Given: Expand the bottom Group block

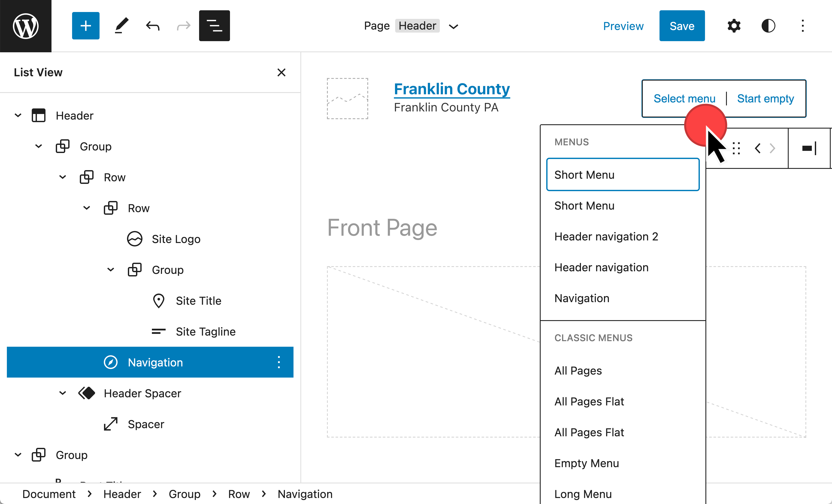Looking at the screenshot, I should point(18,454).
